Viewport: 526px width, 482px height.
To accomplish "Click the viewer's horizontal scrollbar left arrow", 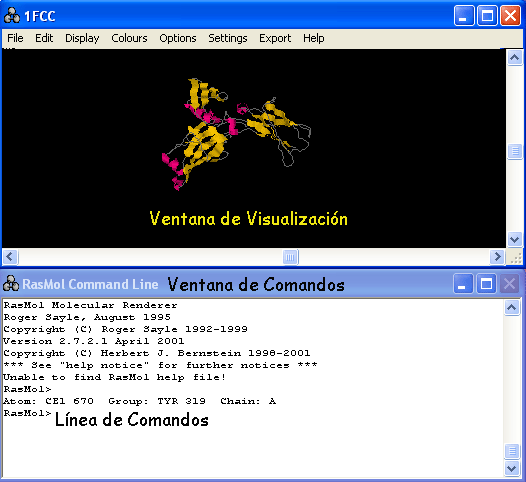I will click(x=10, y=257).
